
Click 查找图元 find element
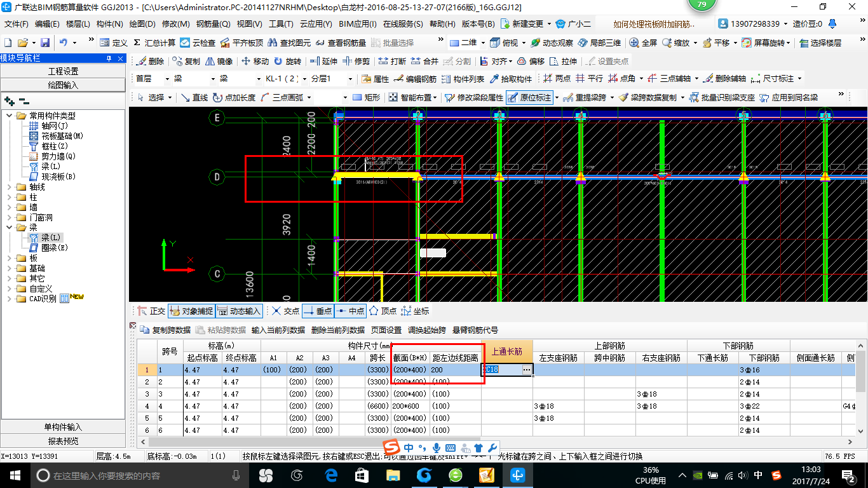290,43
